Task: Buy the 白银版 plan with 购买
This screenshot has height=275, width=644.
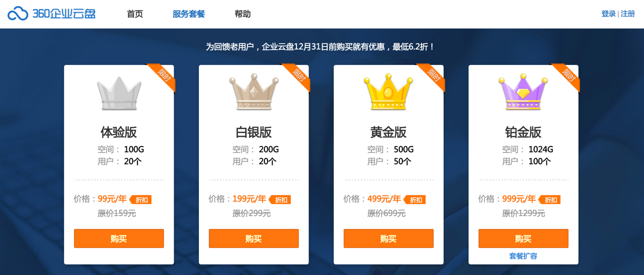Action: coord(254,238)
